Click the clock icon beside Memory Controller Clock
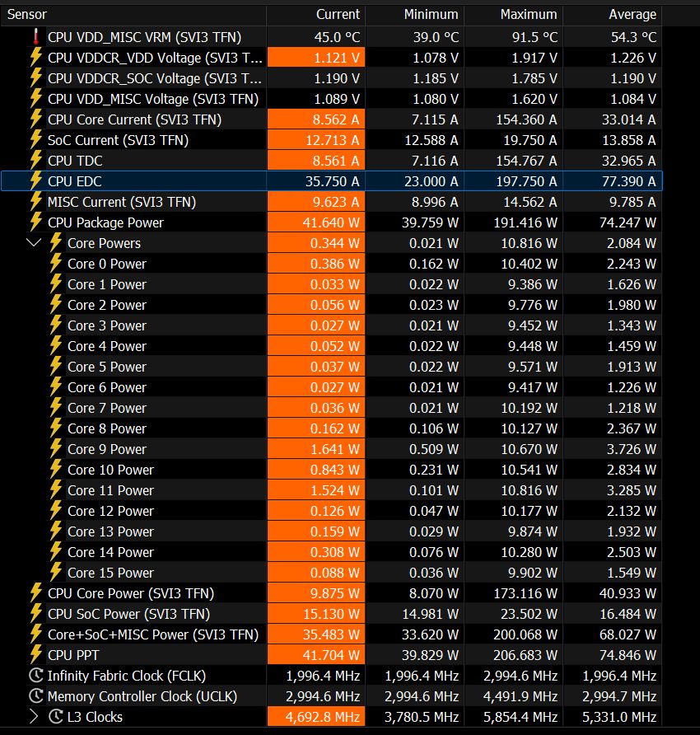The width and height of the screenshot is (700, 735). coord(36,696)
